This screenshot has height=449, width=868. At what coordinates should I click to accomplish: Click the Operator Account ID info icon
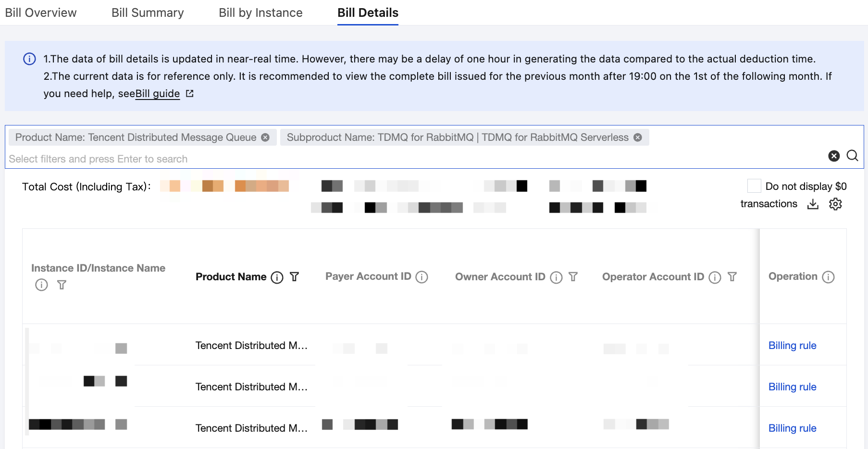pos(715,277)
